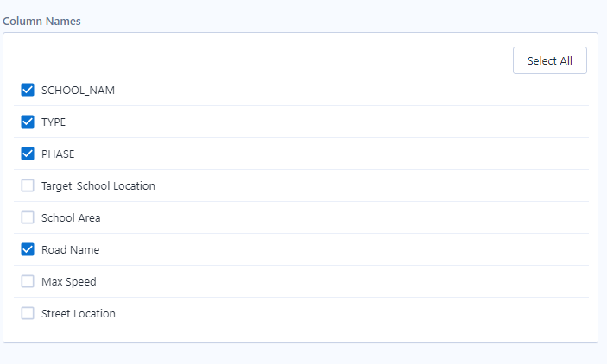Image resolution: width=607 pixels, height=364 pixels.
Task: Check the Max Speed checkbox
Action: click(28, 281)
